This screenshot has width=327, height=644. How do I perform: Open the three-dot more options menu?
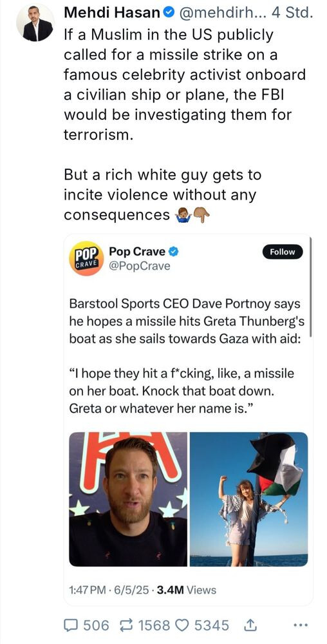tap(301, 625)
